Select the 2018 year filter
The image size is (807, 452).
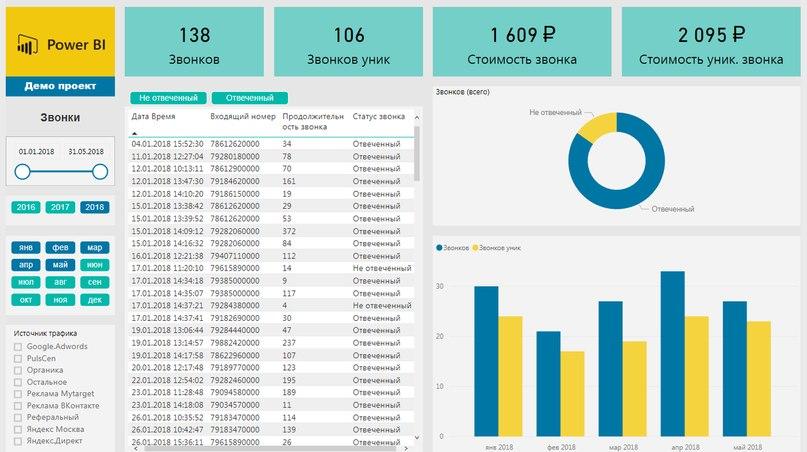point(95,207)
